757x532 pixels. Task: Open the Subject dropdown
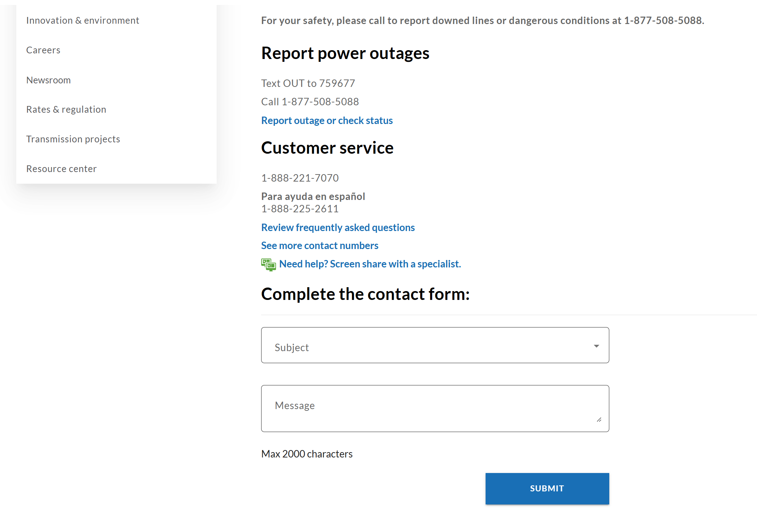pos(435,345)
